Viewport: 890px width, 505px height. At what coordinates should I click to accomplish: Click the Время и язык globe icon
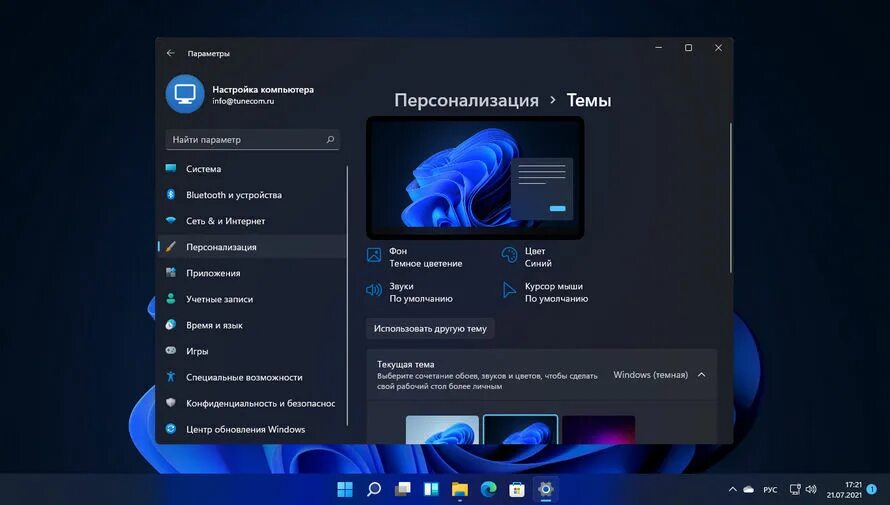pyautogui.click(x=171, y=325)
